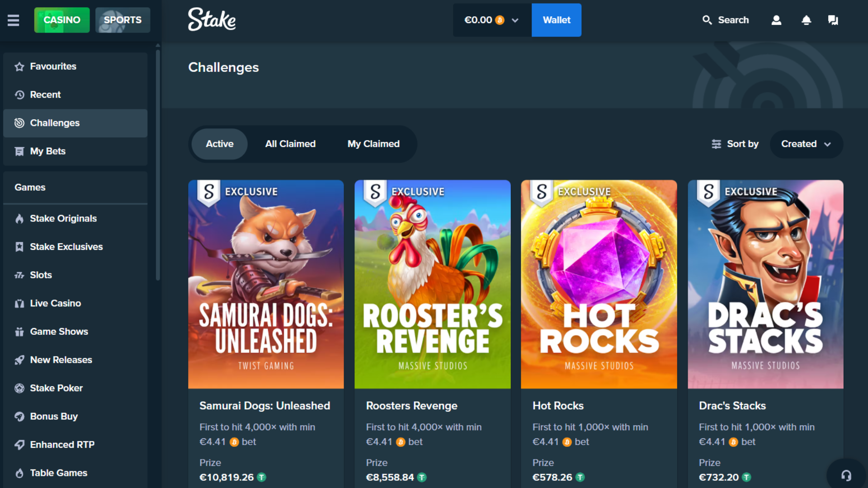The image size is (868, 488).
Task: Click the Live Casino cards icon
Action: (19, 304)
